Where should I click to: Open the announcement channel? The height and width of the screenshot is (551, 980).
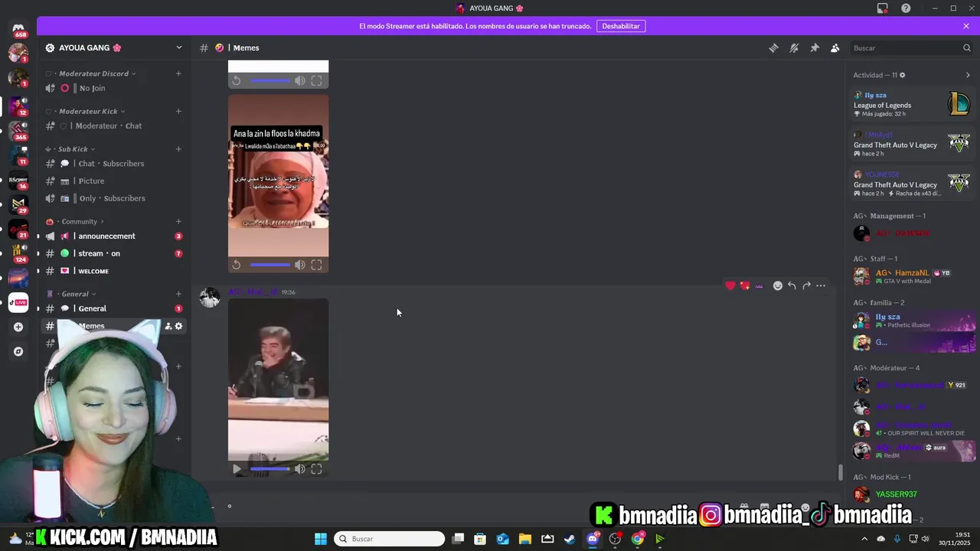113,236
